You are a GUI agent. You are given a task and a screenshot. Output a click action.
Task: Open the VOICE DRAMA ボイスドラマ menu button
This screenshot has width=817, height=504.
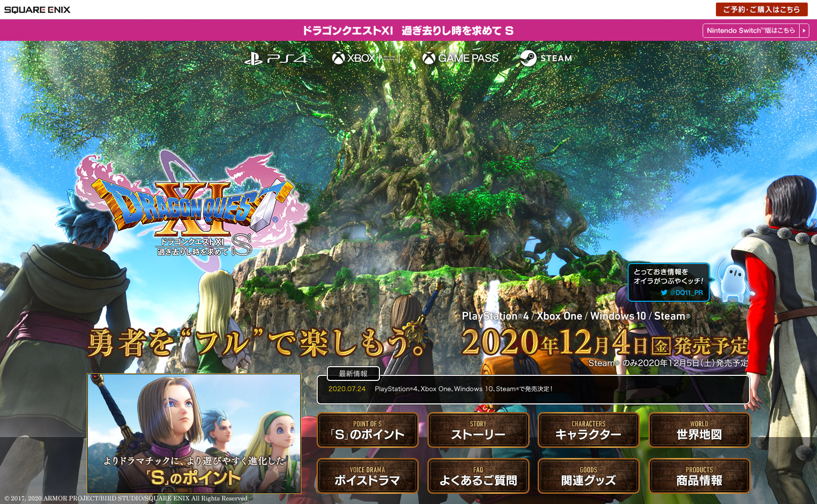(368, 476)
